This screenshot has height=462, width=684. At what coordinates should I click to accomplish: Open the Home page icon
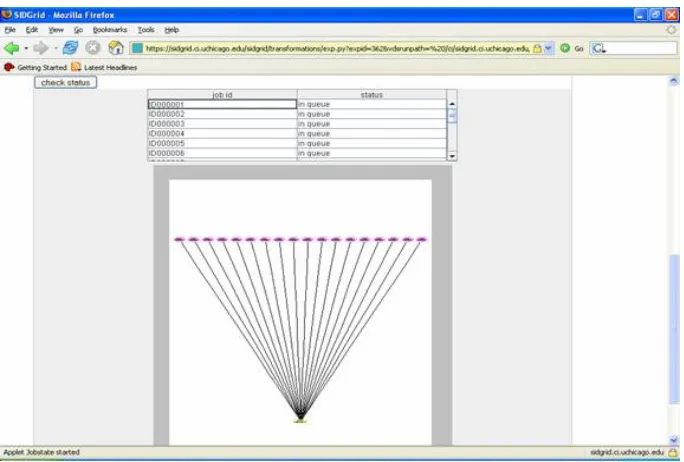[x=116, y=48]
